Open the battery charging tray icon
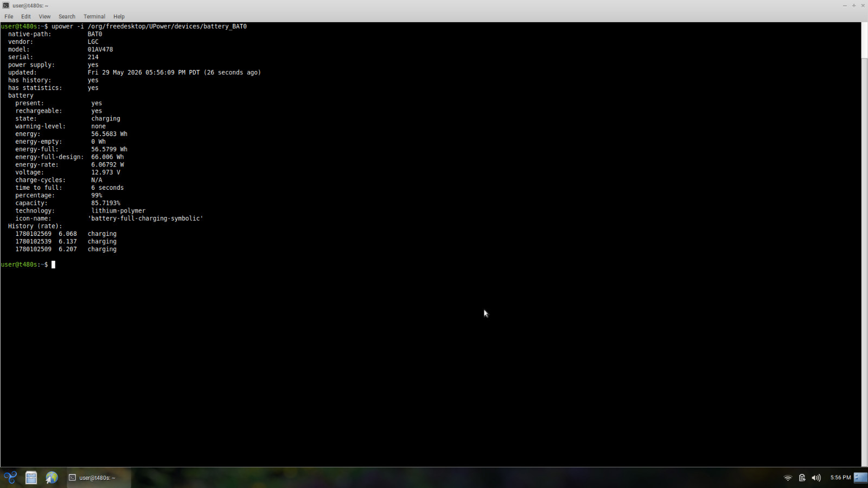The height and width of the screenshot is (488, 868). coord(802,478)
